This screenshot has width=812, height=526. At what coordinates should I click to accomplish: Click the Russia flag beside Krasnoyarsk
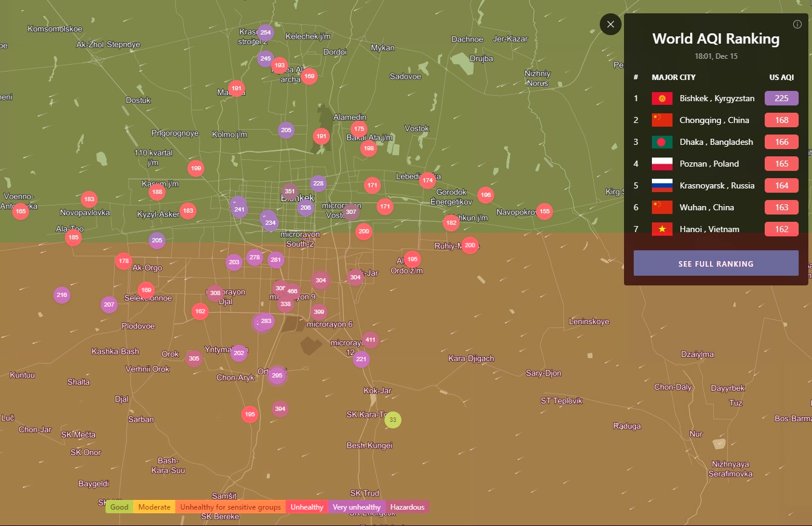point(662,185)
